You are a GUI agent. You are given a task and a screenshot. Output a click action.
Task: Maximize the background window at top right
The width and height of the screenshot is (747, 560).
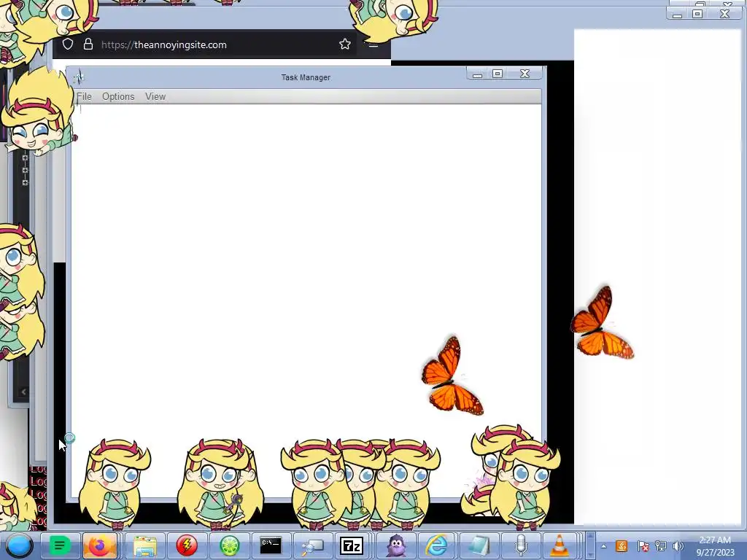(x=697, y=14)
